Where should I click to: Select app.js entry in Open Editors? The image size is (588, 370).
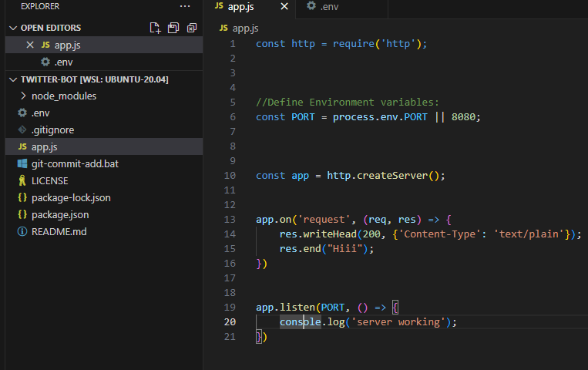click(x=104, y=45)
